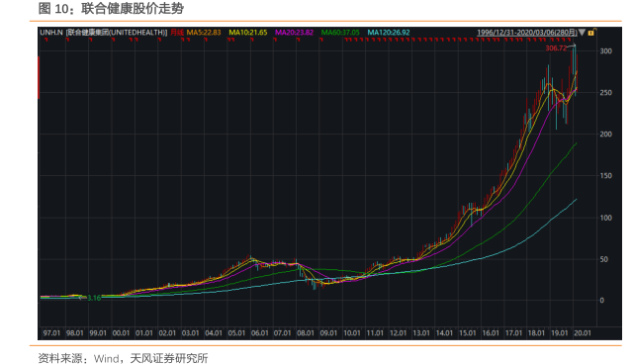Click the 20.01 date axis label
Image resolution: width=633 pixels, height=364 pixels.
coord(583,333)
